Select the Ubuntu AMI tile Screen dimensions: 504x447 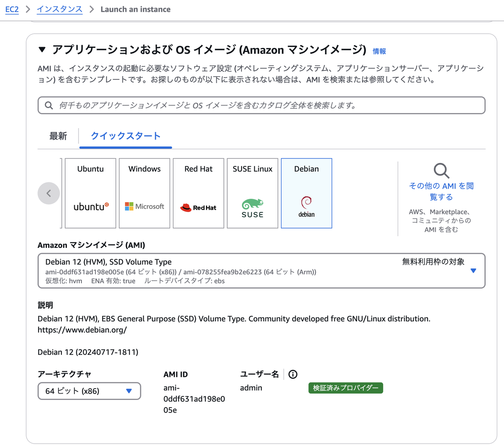click(x=90, y=193)
